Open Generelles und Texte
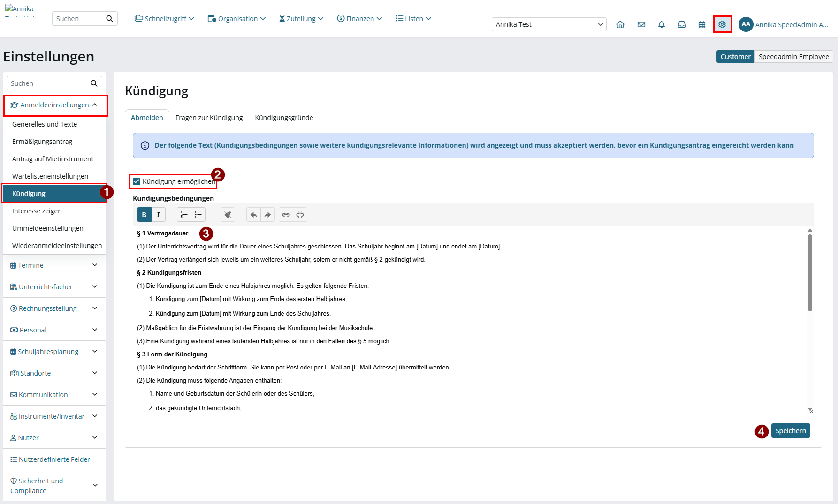The height and width of the screenshot is (504, 838). (x=54, y=124)
